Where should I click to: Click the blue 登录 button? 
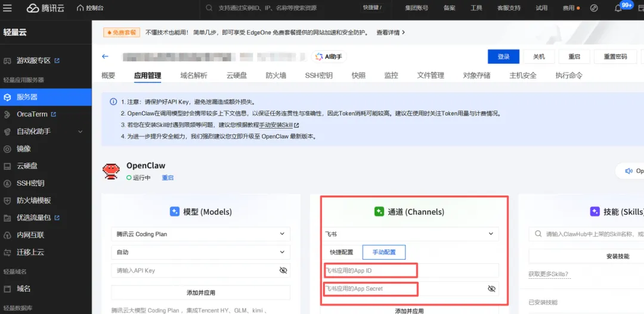[503, 57]
